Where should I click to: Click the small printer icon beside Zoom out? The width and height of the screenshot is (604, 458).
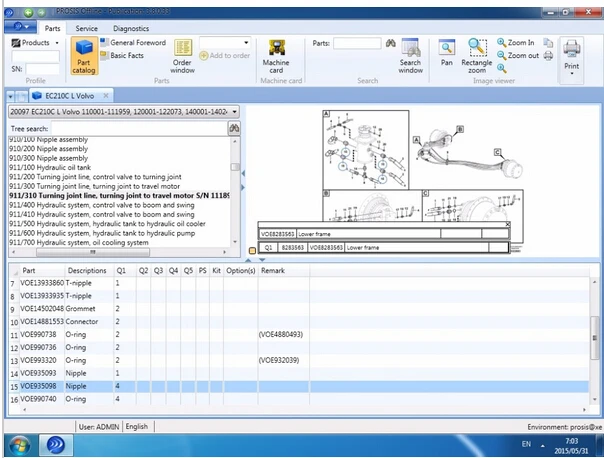(x=548, y=56)
